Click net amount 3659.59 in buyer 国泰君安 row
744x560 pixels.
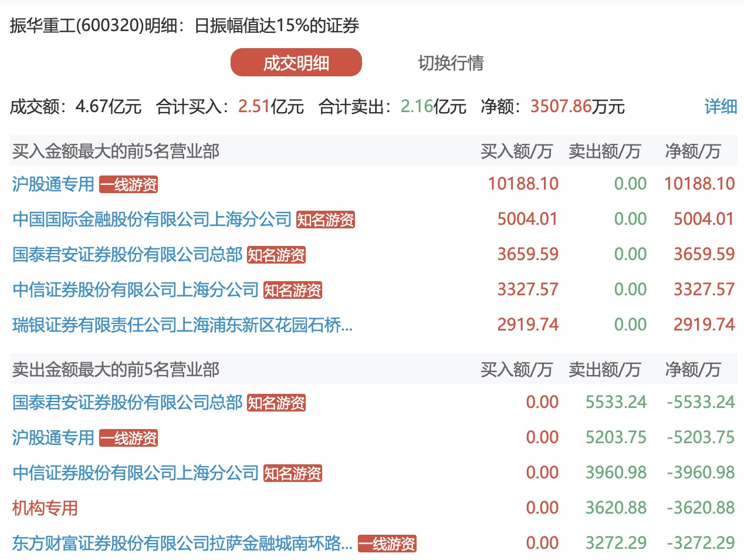pyautogui.click(x=704, y=255)
